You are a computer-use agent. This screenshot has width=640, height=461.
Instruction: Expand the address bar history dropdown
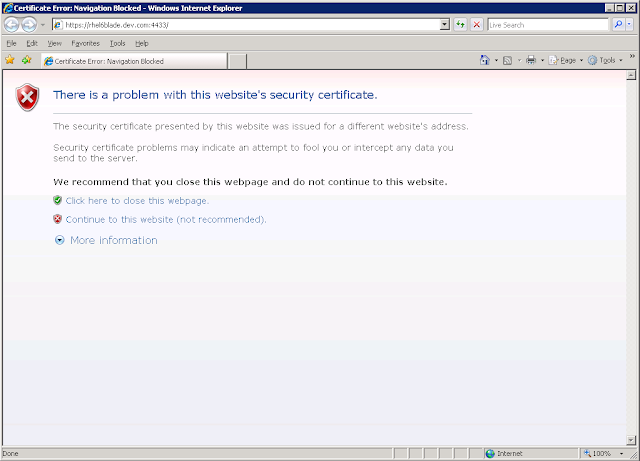[445, 25]
